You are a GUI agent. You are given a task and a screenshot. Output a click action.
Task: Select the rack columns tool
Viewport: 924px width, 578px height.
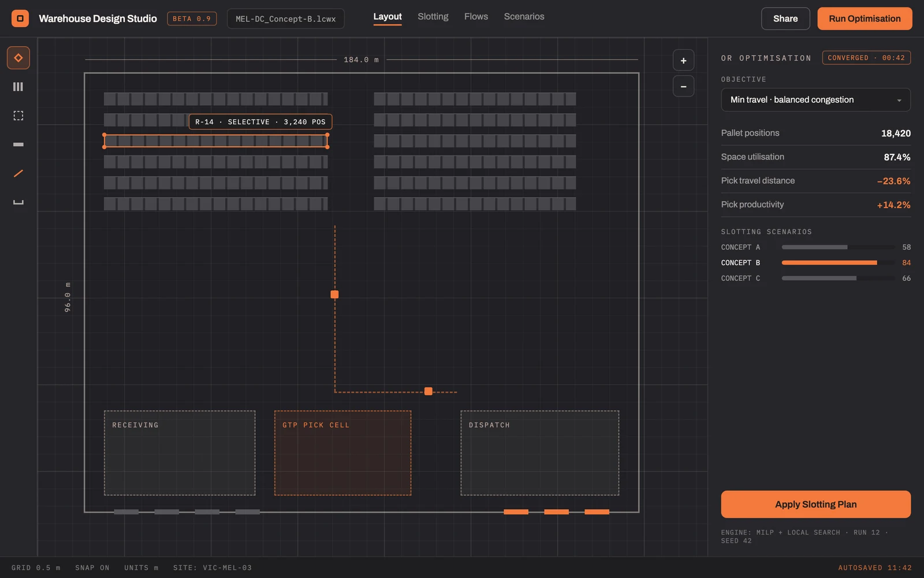coord(18,87)
